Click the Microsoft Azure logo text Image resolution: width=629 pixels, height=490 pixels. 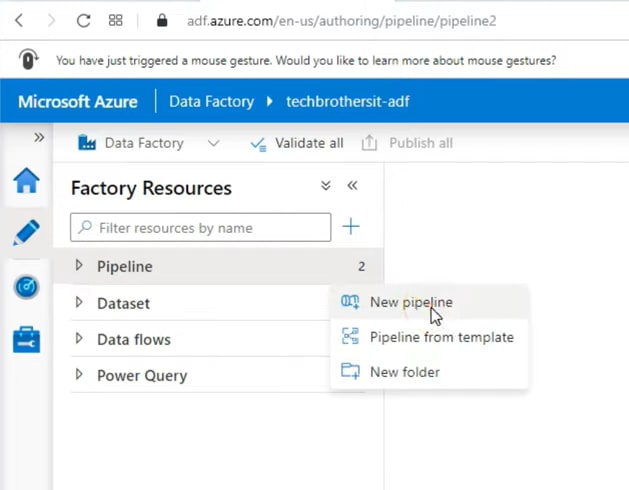(x=78, y=102)
